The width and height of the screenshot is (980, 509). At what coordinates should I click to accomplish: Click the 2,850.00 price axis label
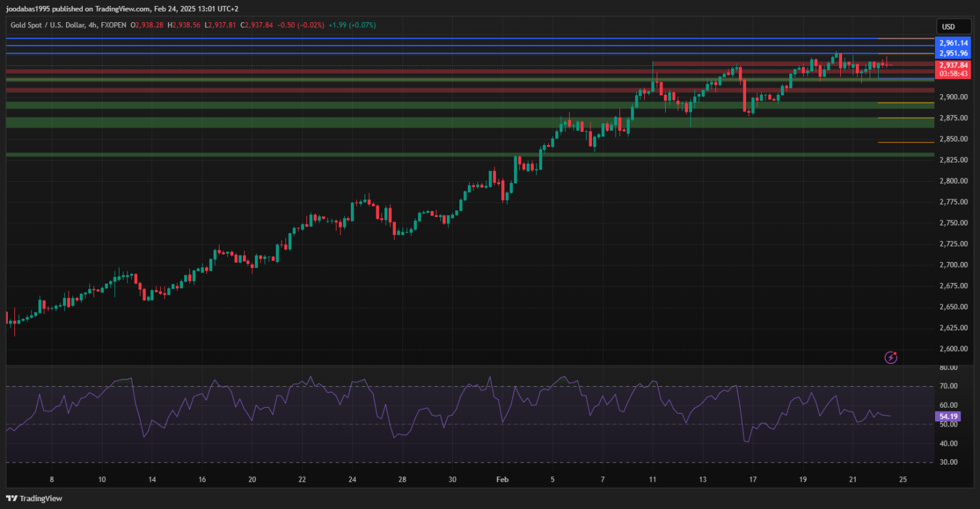pyautogui.click(x=953, y=139)
